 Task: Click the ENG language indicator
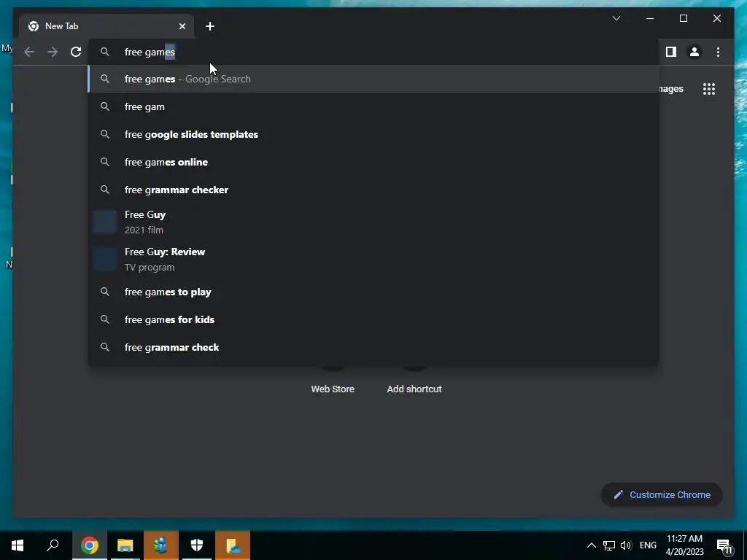tap(648, 545)
